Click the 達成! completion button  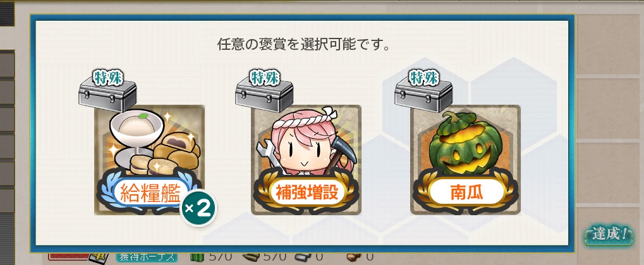pyautogui.click(x=609, y=235)
